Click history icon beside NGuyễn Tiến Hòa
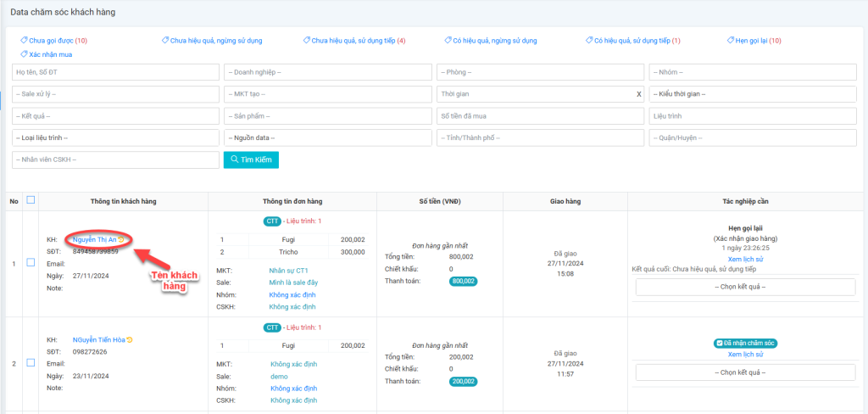 tap(130, 340)
